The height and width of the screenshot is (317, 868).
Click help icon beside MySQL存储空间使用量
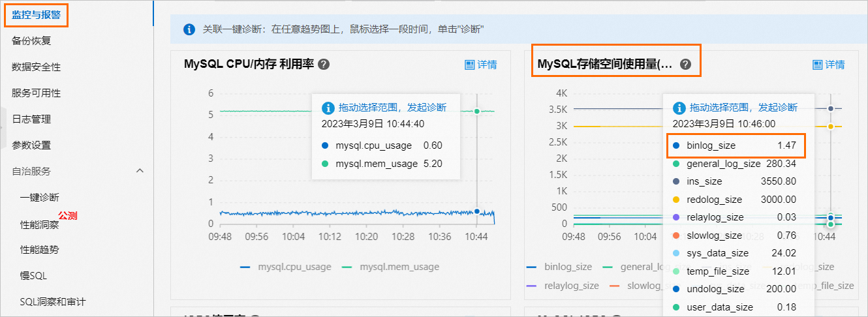click(685, 65)
